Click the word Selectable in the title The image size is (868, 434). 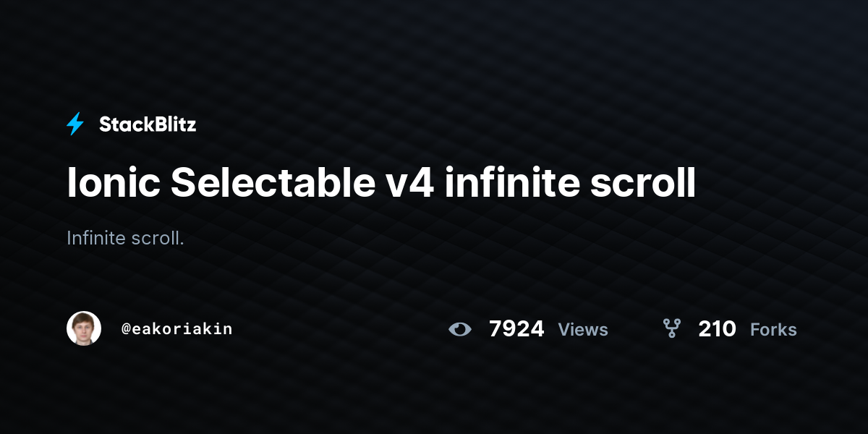click(x=269, y=183)
